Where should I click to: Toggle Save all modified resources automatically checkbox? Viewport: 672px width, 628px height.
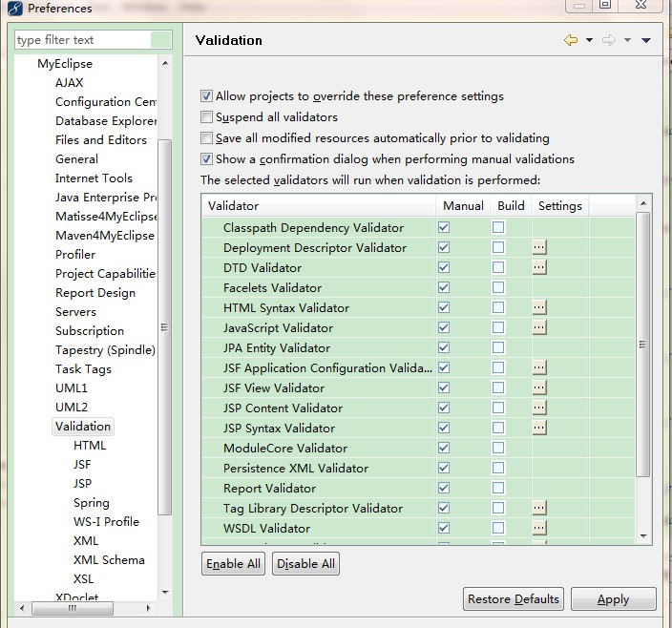click(206, 138)
